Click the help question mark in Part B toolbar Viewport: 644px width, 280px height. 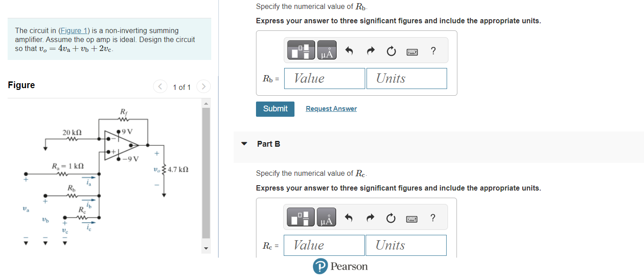[433, 218]
